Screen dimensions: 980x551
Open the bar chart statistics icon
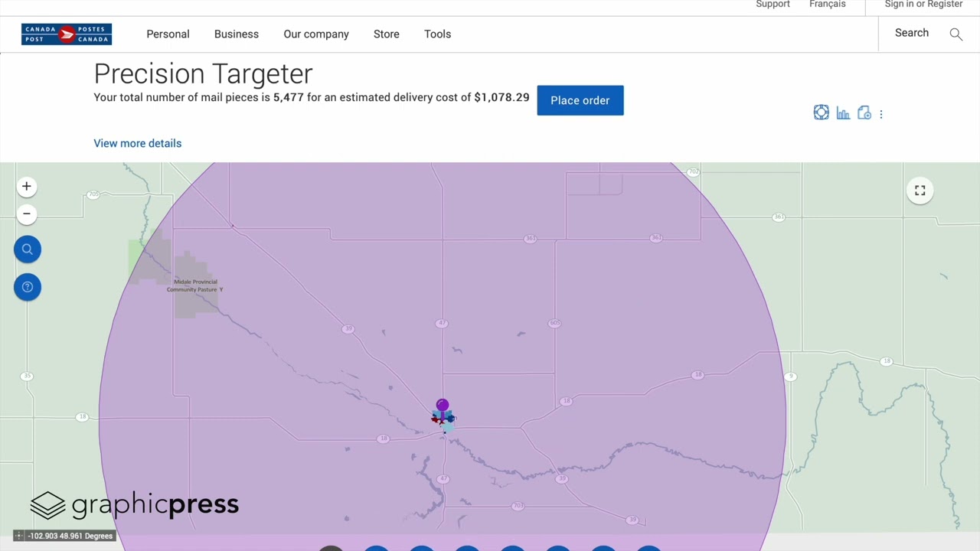coord(843,113)
